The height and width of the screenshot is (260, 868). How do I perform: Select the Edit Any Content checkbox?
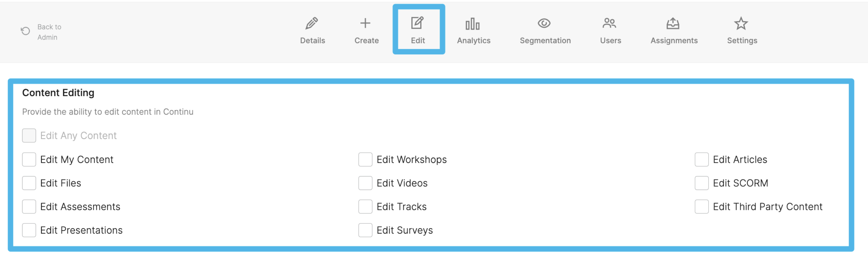(x=29, y=136)
